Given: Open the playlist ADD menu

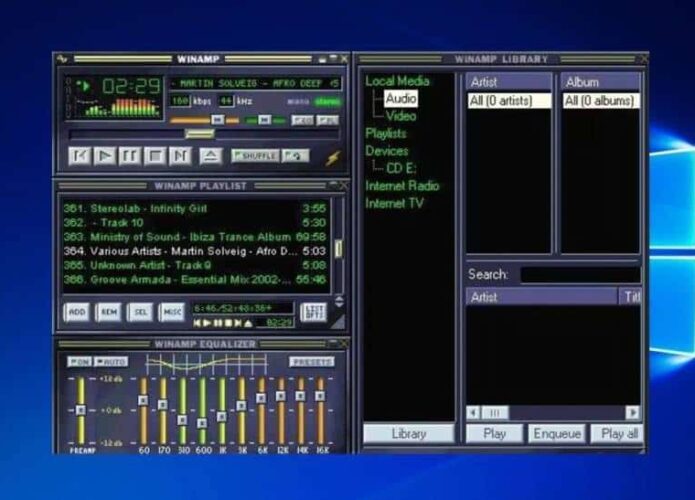Looking at the screenshot, I should pyautogui.click(x=77, y=312).
